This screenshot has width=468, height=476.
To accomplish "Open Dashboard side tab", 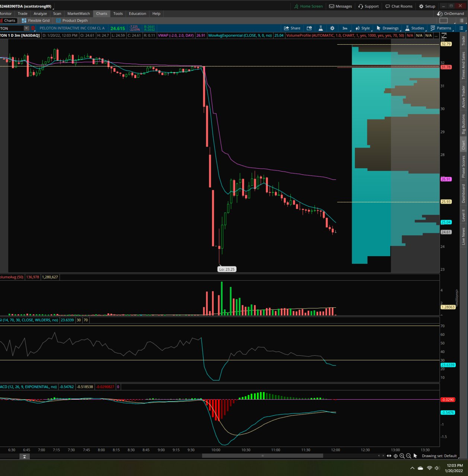I will (x=464, y=194).
